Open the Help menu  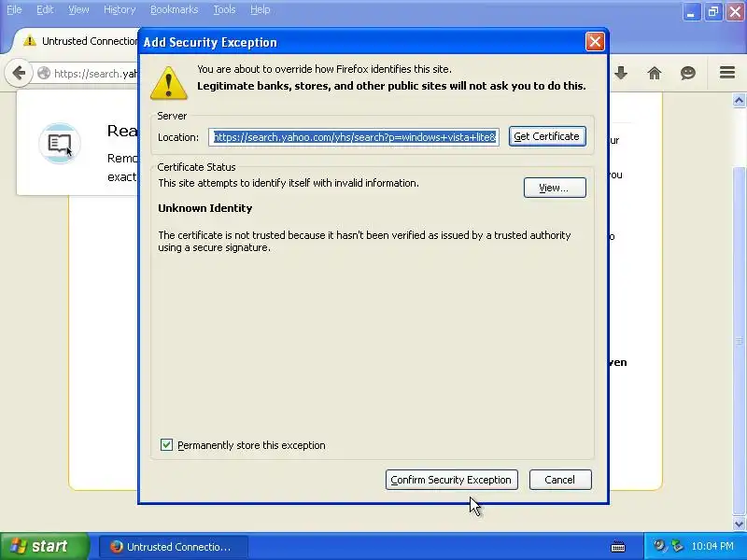[261, 9]
